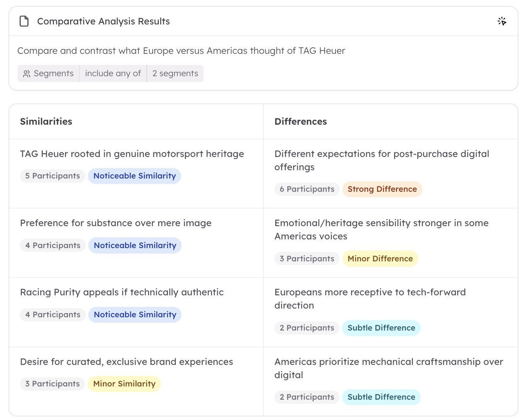The image size is (524, 420).
Task: Open 'Desire for curated, exclusive brand experiences'
Action: pyautogui.click(x=126, y=362)
